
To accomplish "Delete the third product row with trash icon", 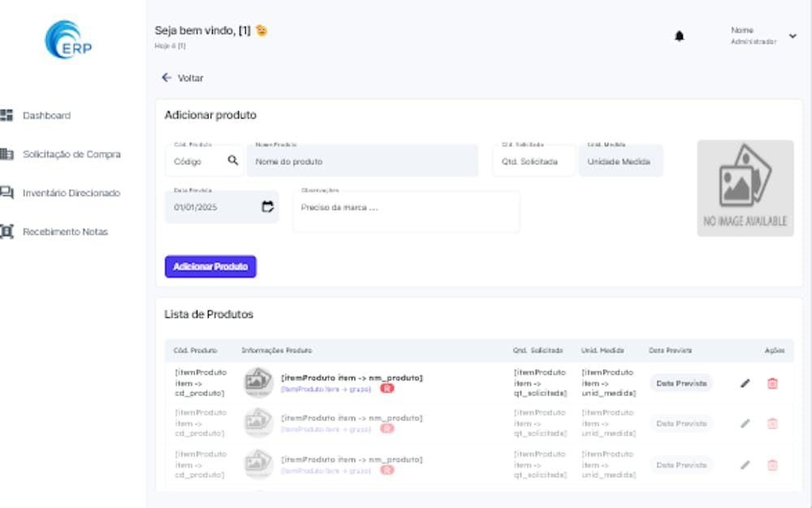I will point(772,465).
